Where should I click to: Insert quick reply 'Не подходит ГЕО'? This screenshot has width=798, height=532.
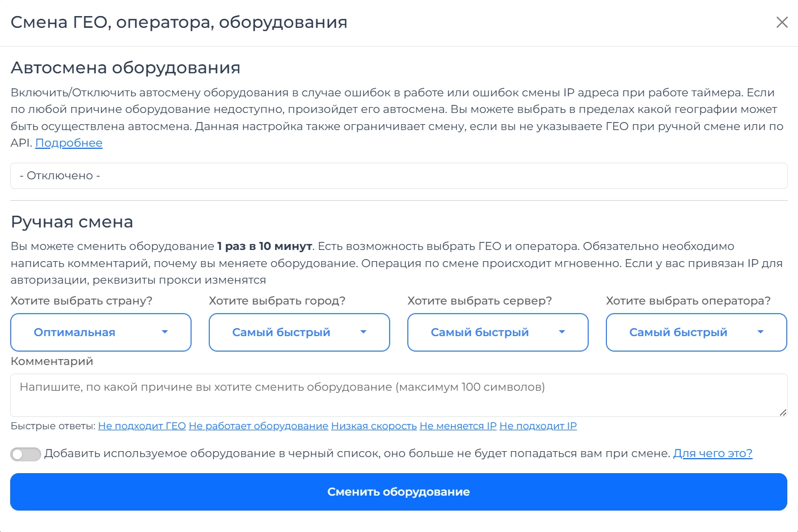pos(142,426)
